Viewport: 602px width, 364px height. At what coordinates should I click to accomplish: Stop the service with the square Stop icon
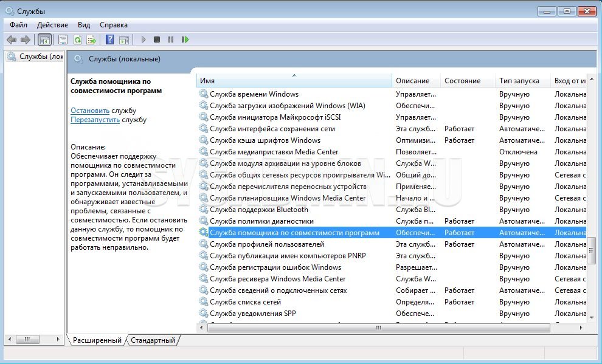[157, 39]
